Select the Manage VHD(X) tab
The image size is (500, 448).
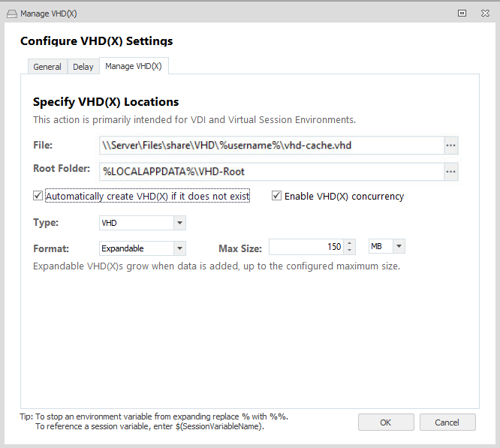coord(134,66)
